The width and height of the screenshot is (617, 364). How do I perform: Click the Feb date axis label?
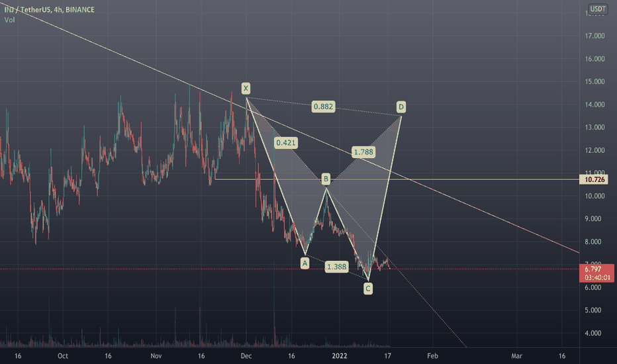coord(432,356)
